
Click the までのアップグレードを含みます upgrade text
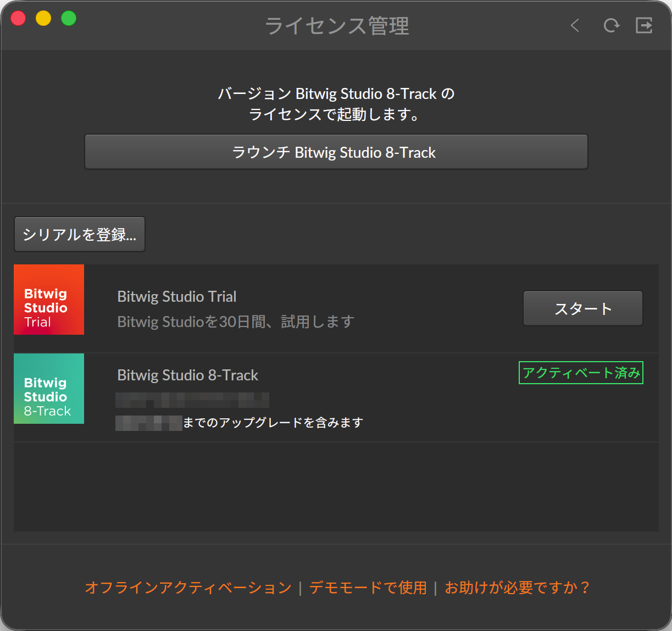(273, 423)
